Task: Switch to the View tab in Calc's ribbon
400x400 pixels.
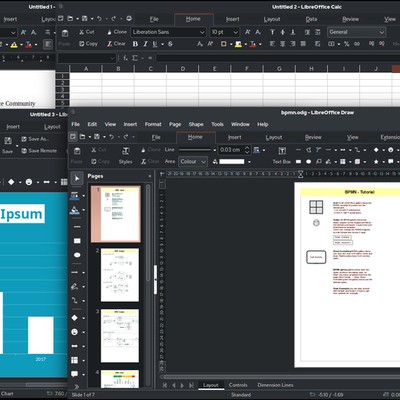Action: 389,19
